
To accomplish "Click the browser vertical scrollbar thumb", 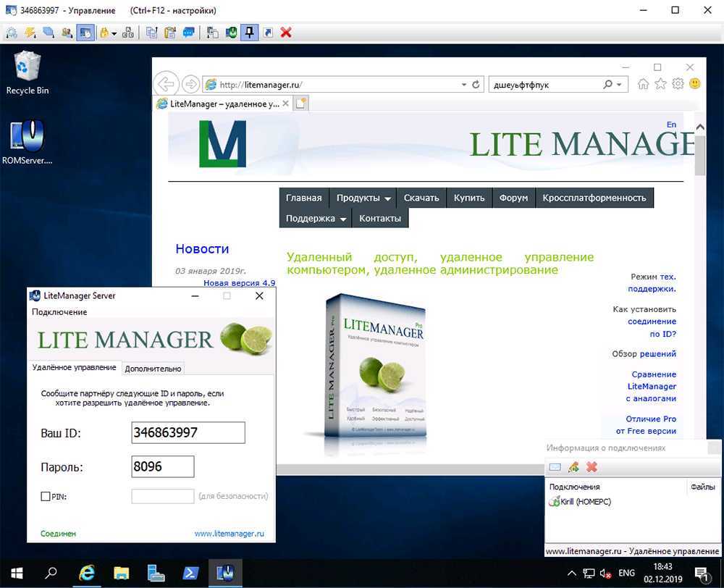I will (699, 152).
